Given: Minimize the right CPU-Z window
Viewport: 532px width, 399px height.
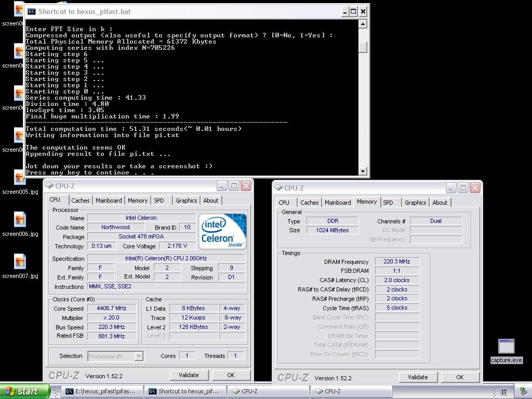Looking at the screenshot, I should click(450, 188).
